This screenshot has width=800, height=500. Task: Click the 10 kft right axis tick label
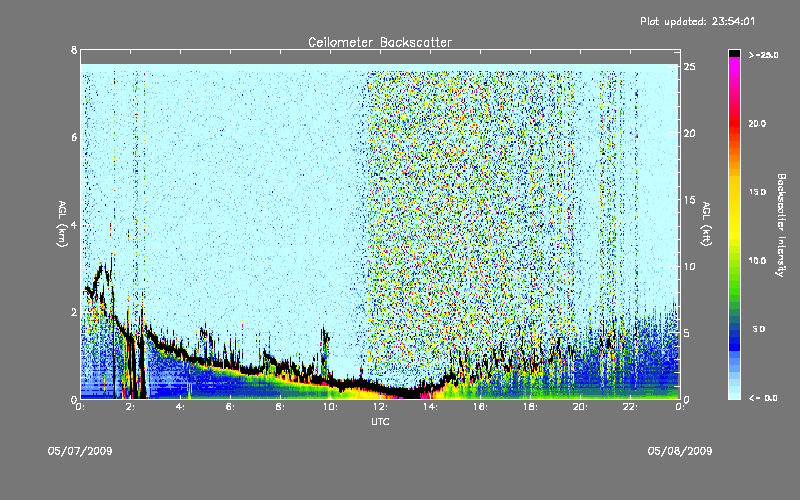[689, 266]
